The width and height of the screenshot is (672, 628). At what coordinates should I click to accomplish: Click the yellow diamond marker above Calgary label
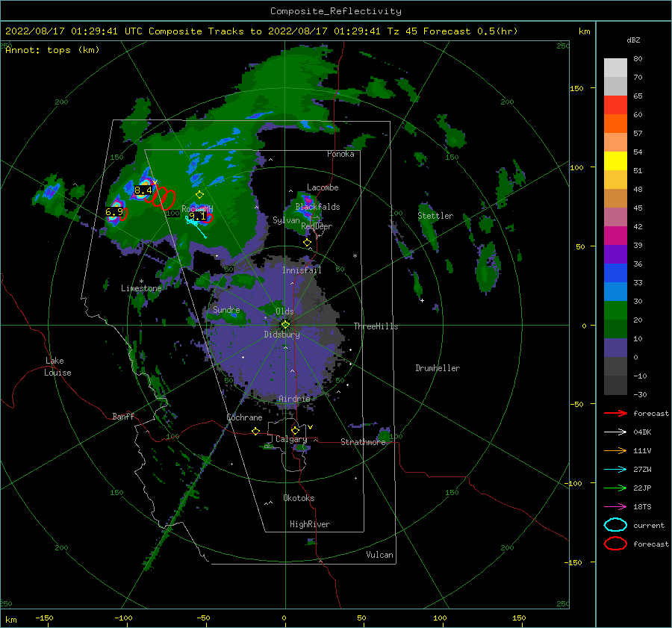click(295, 430)
